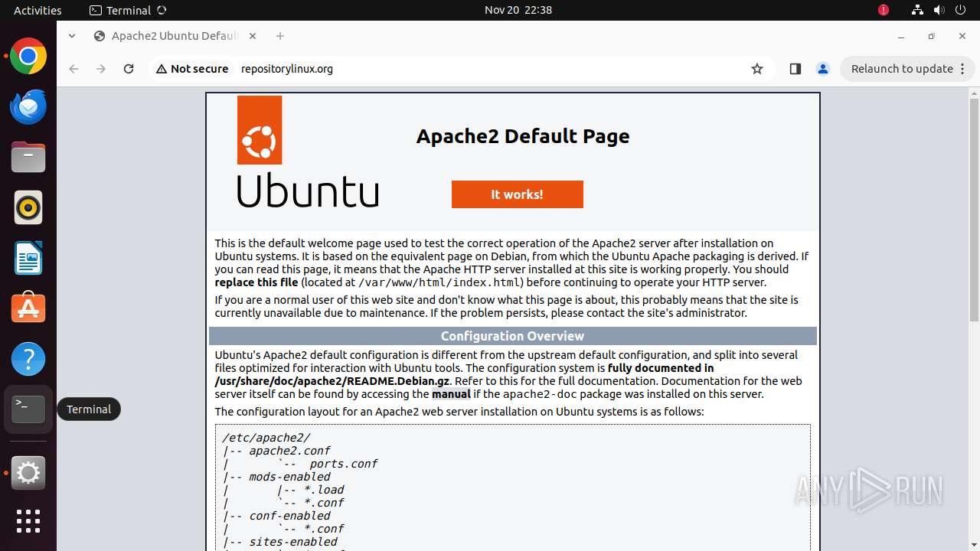This screenshot has height=551, width=980.
Task: Click red notification indicator in top bar
Action: tap(884, 10)
